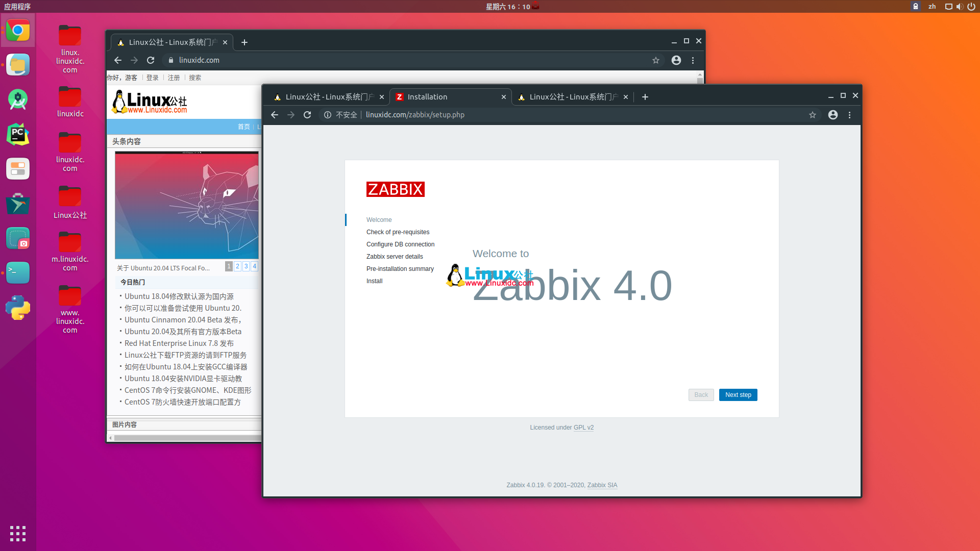Reload linuxidc.com in back Chrome window
The image size is (980, 551).
(151, 60)
